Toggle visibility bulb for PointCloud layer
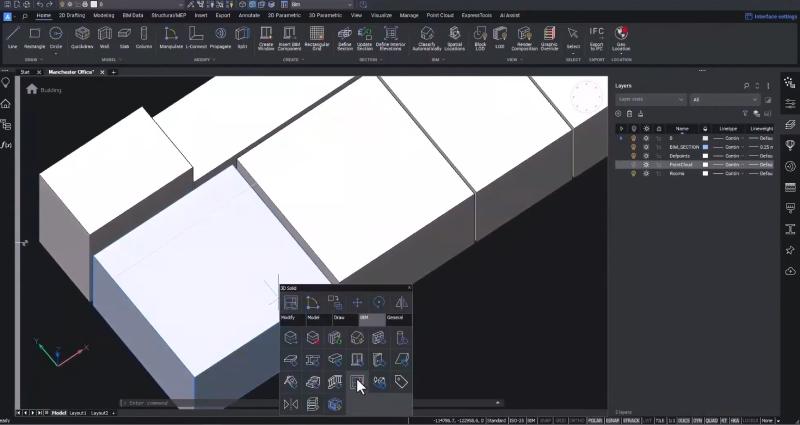 (x=634, y=165)
